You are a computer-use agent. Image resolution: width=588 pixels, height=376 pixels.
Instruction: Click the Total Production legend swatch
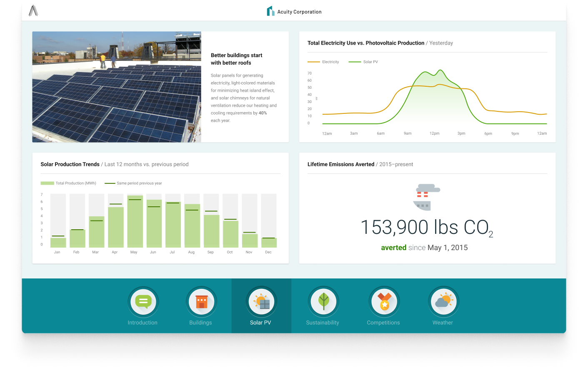point(47,183)
